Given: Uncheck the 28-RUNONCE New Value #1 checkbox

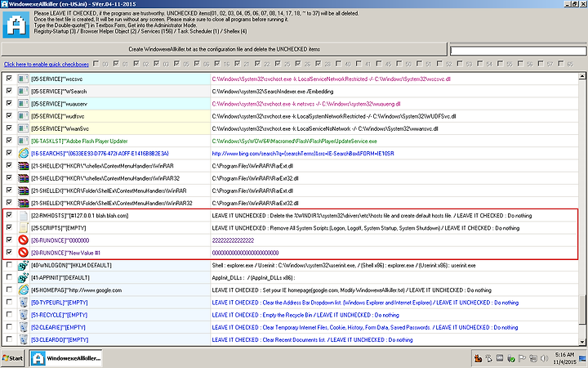Looking at the screenshot, I should coord(9,252).
